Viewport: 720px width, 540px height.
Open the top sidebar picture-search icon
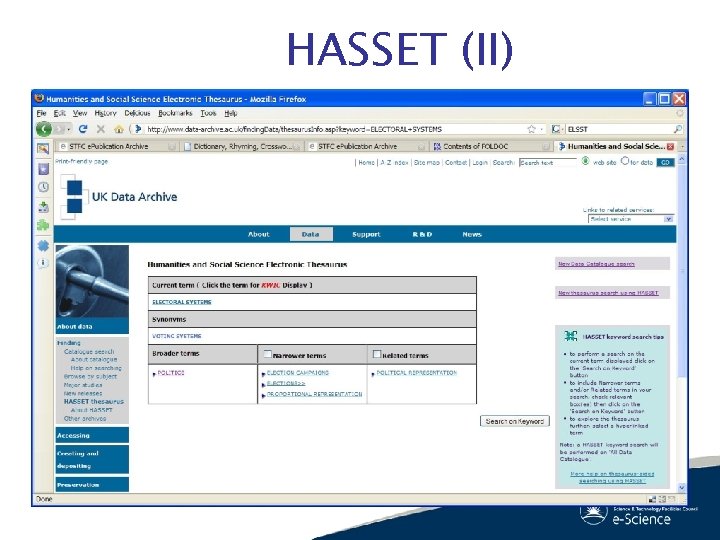[43, 148]
